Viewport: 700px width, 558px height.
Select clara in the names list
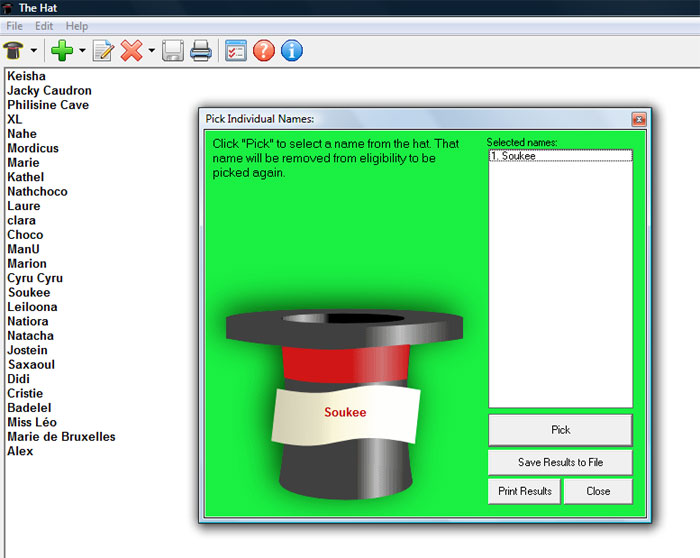(21, 221)
